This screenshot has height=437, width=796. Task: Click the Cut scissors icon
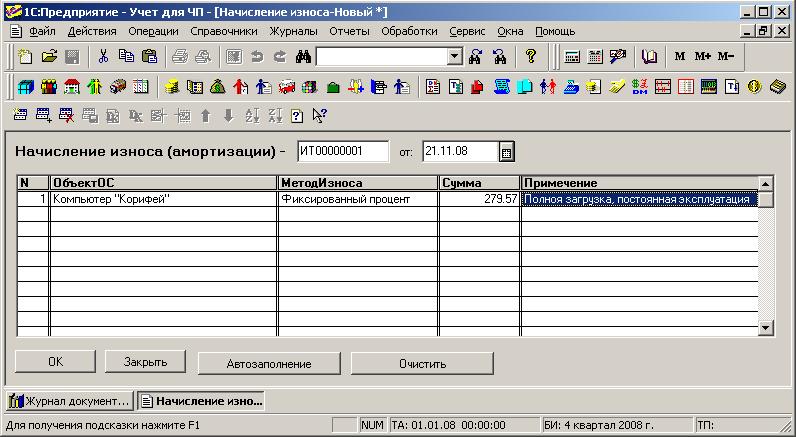pos(102,57)
